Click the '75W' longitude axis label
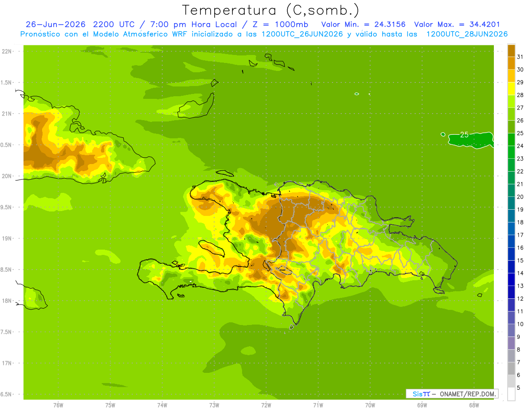532x411 pixels. tap(110, 405)
